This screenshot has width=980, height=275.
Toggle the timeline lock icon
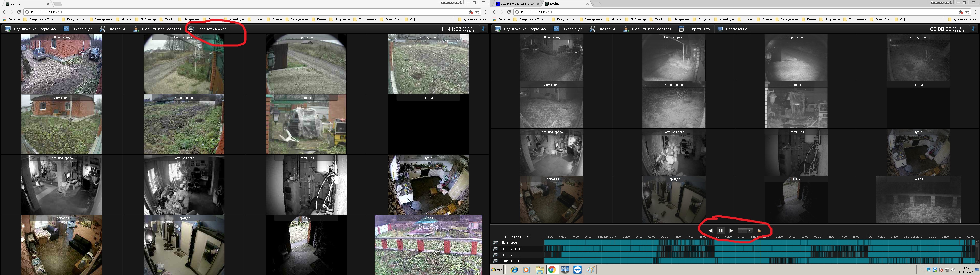(759, 230)
